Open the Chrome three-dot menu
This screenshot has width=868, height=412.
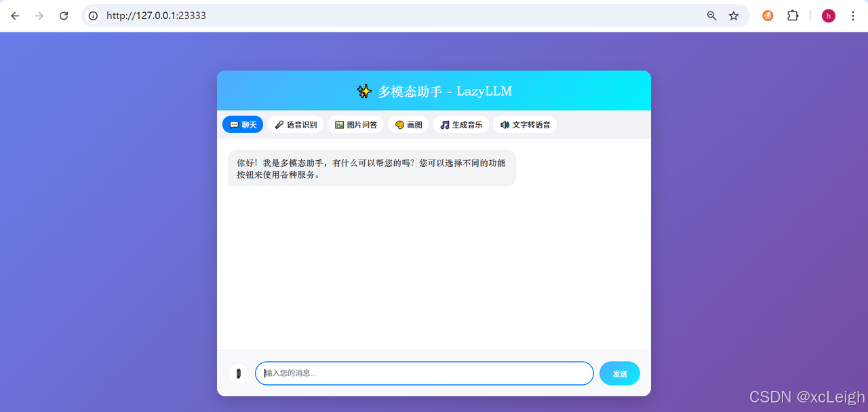pyautogui.click(x=853, y=16)
